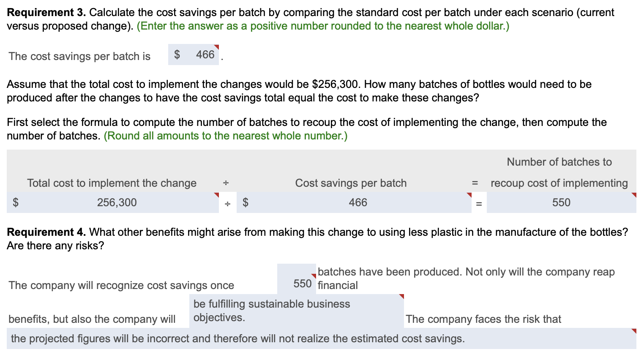This screenshot has width=644, height=360.
Task: Click the number of batches field showing 550
Action: click(561, 202)
